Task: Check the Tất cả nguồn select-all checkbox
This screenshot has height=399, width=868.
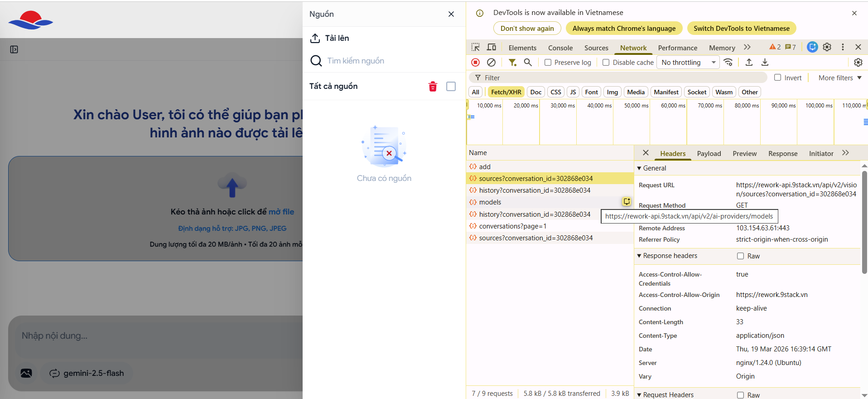Action: [x=451, y=87]
